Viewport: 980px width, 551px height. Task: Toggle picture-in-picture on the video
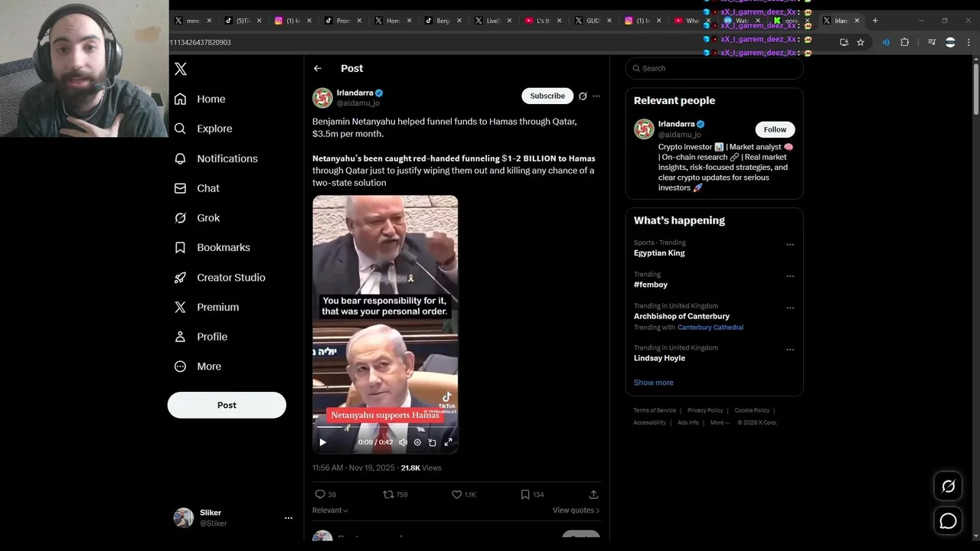click(x=433, y=442)
